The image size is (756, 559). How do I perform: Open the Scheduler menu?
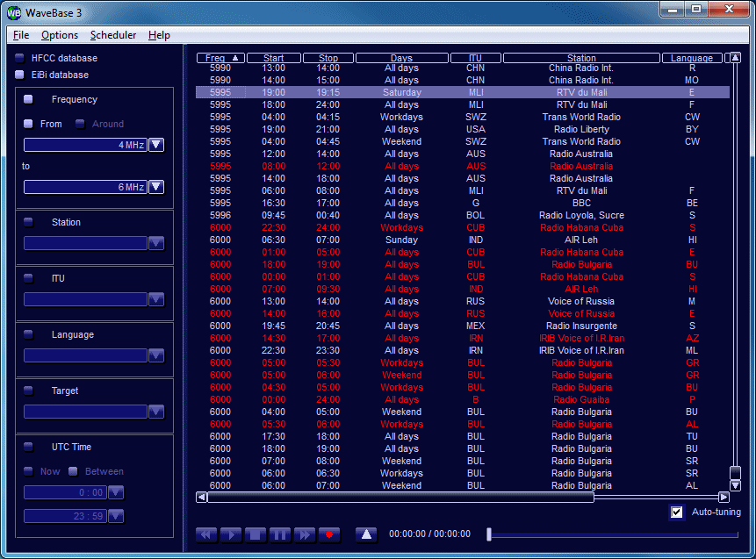point(113,35)
